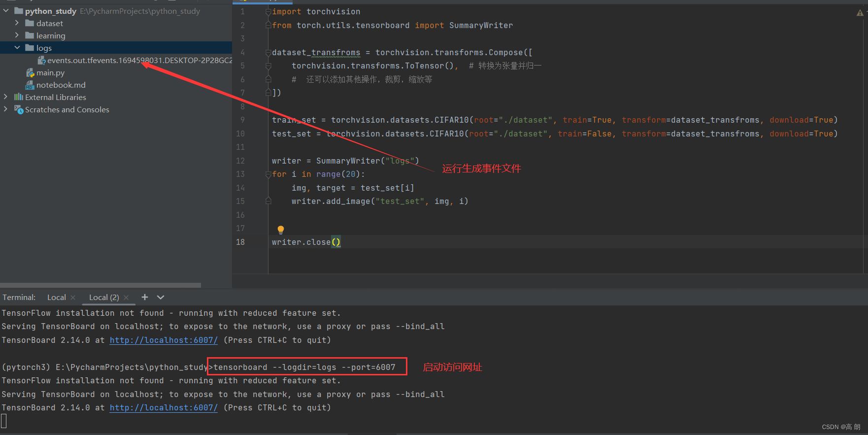Switch to the Local terminal tab
Viewport: 868px width, 435px height.
tap(56, 297)
